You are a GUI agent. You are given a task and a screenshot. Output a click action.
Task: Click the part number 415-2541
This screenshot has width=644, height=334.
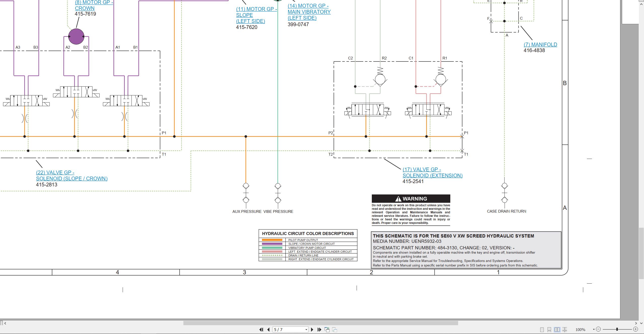click(x=413, y=181)
